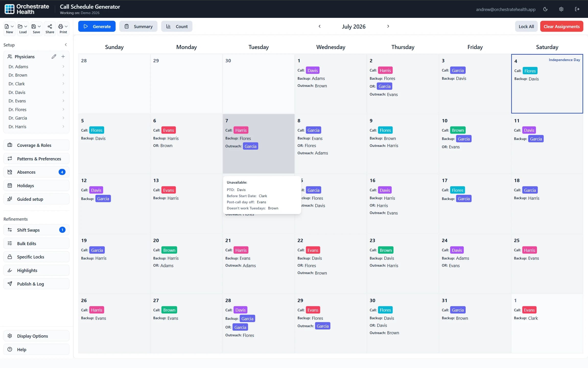Image resolution: width=588 pixels, height=368 pixels.
Task: Edit physicians with the pencil icon
Action: (x=54, y=56)
